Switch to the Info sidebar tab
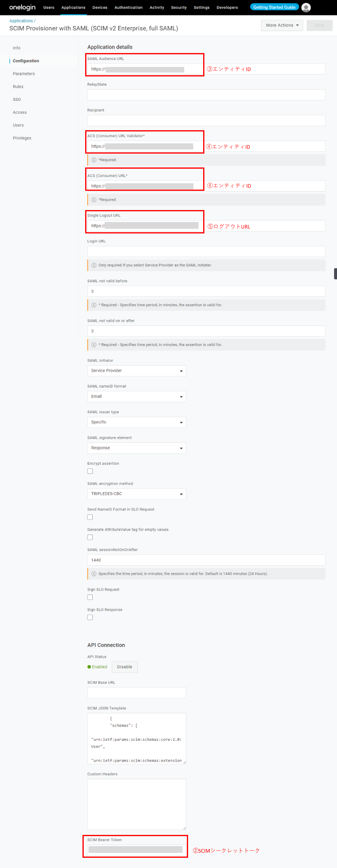The width and height of the screenshot is (337, 868). (17, 48)
